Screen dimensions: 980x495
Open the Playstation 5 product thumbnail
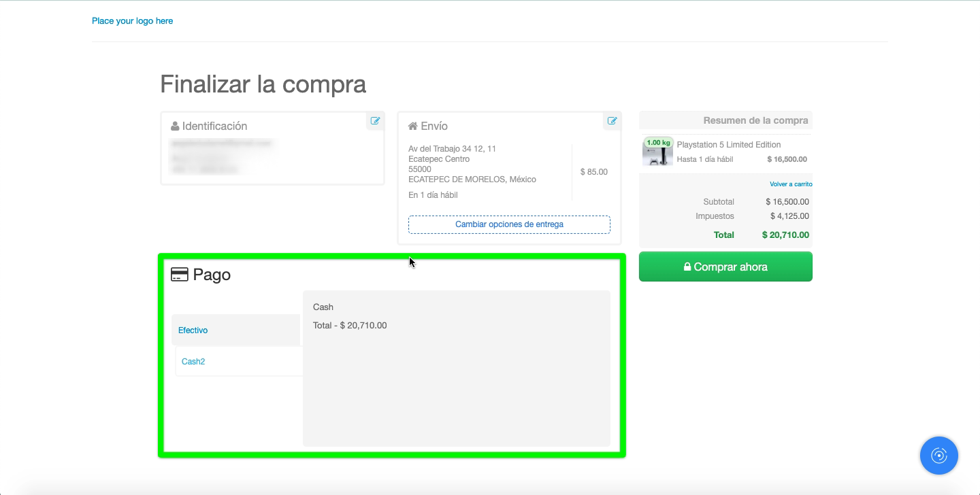pyautogui.click(x=657, y=152)
